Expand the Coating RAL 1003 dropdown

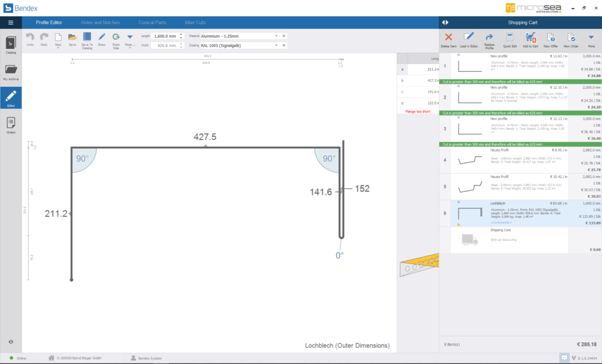click(276, 45)
